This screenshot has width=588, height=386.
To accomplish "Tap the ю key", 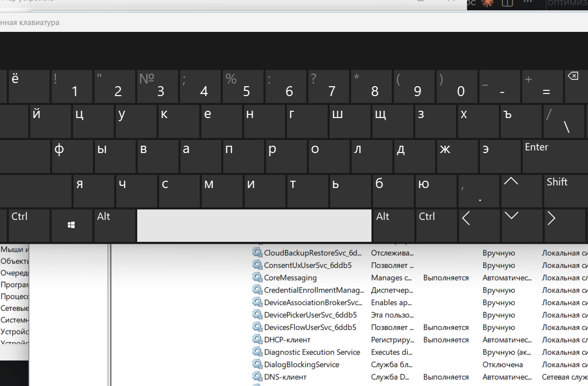I will pyautogui.click(x=436, y=191).
